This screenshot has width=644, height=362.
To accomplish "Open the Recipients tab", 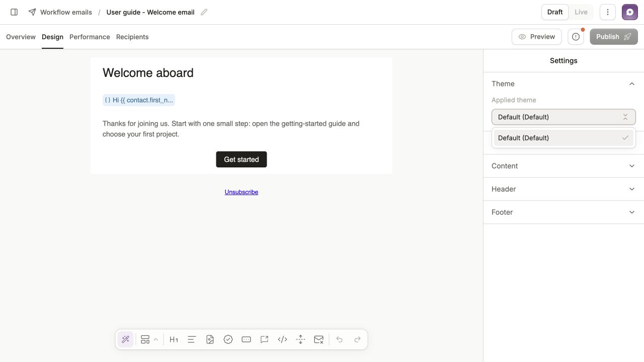I will (132, 37).
